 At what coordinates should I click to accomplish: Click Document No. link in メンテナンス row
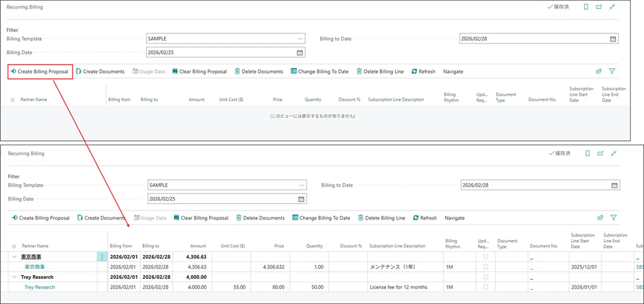(532, 267)
